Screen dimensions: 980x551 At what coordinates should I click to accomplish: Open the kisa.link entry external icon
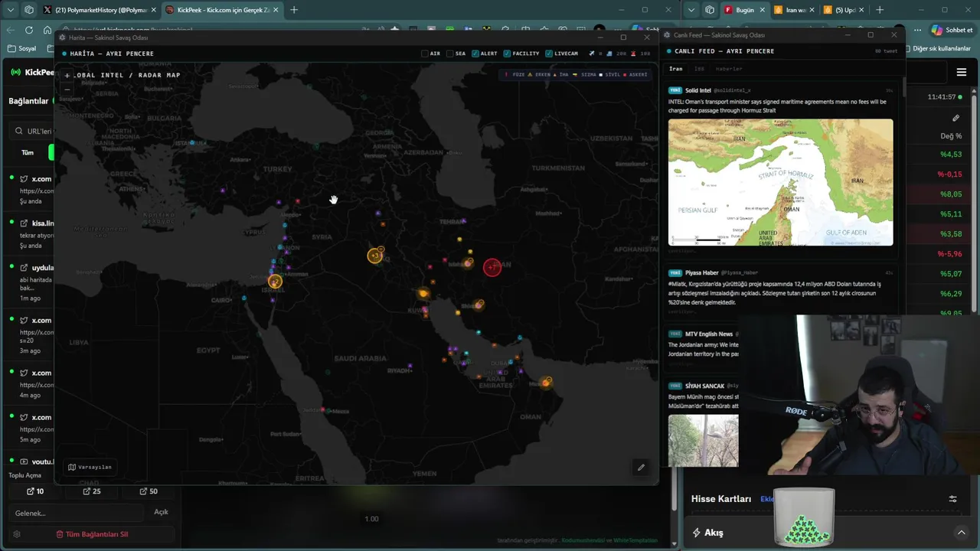coord(24,223)
